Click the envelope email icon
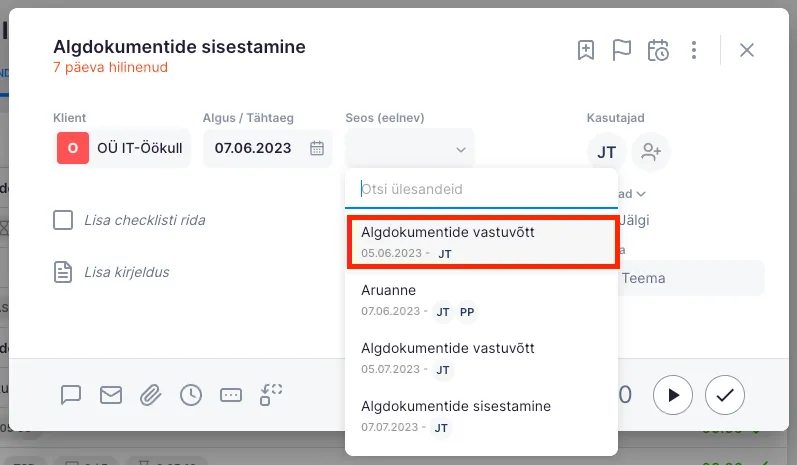Screen dimensions: 797x465 tap(111, 395)
